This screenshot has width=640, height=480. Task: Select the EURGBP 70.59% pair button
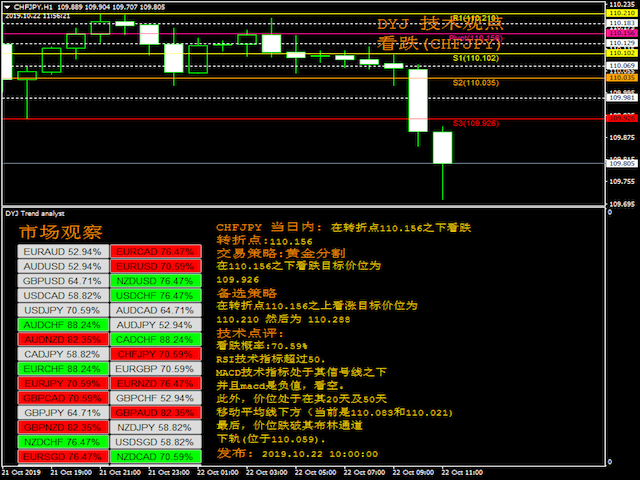coord(155,369)
